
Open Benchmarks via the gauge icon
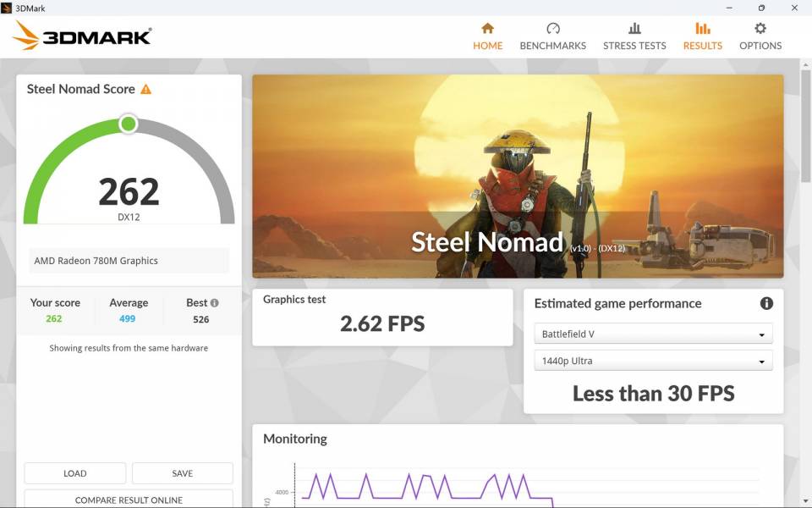click(552, 28)
